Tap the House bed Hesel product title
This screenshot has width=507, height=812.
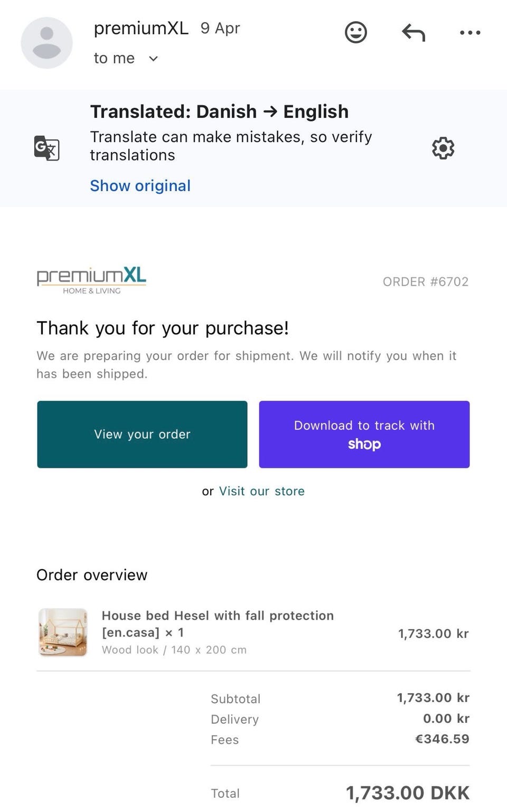[218, 624]
